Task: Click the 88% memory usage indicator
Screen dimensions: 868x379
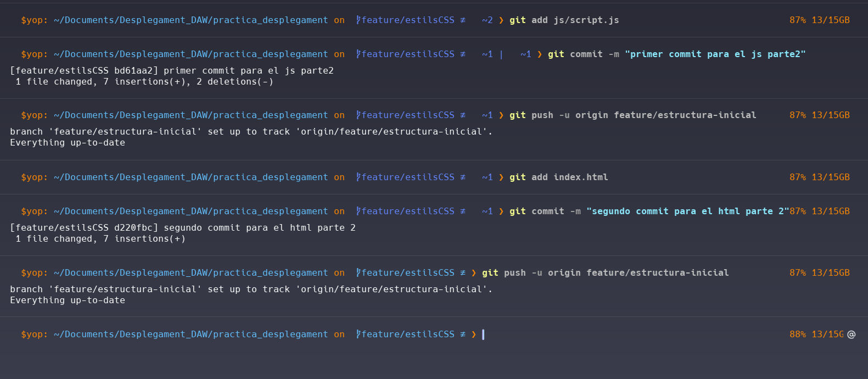Action: [x=798, y=335]
